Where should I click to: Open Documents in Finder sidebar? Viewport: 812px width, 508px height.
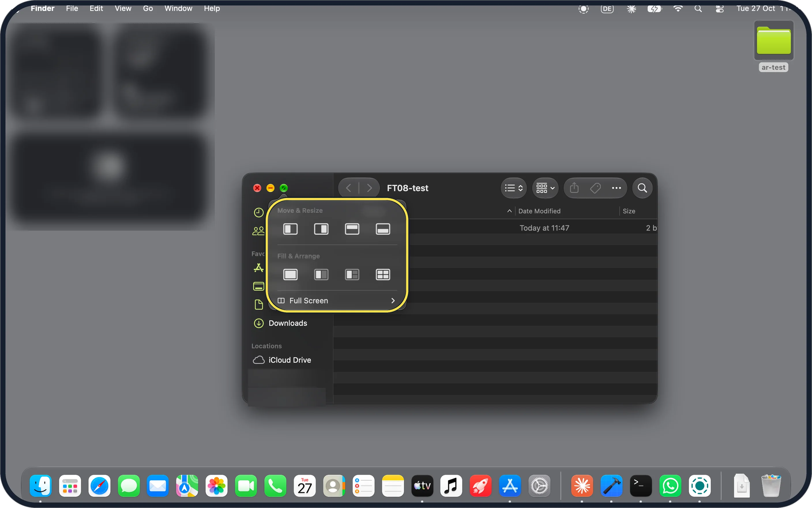click(x=259, y=305)
